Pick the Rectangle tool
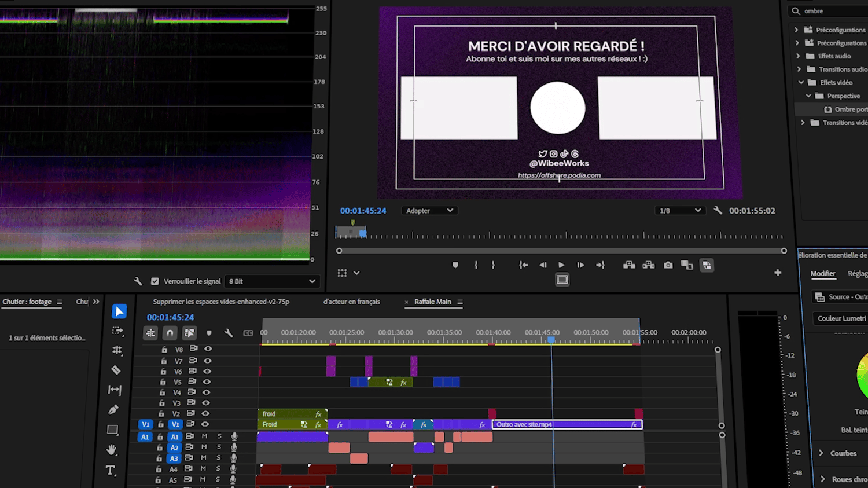The height and width of the screenshot is (488, 868). 113,430
